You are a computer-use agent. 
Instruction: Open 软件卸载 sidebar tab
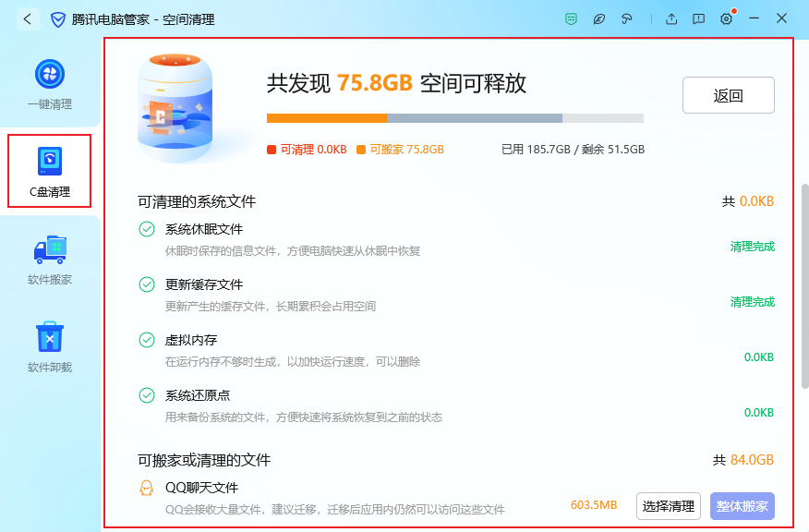pos(50,346)
